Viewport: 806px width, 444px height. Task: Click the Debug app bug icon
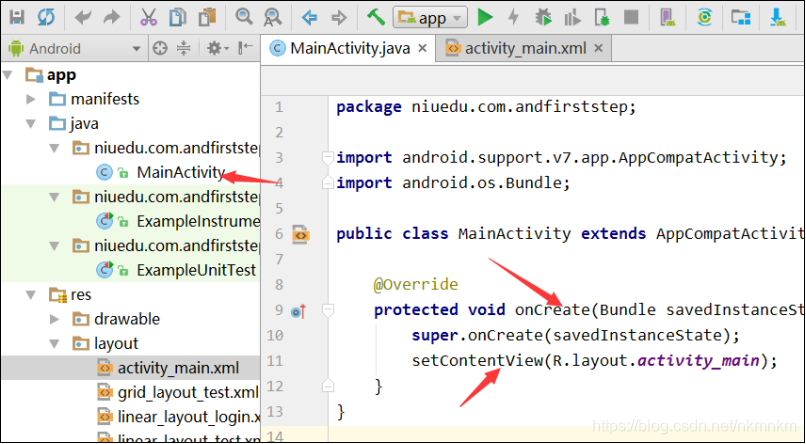click(543, 18)
